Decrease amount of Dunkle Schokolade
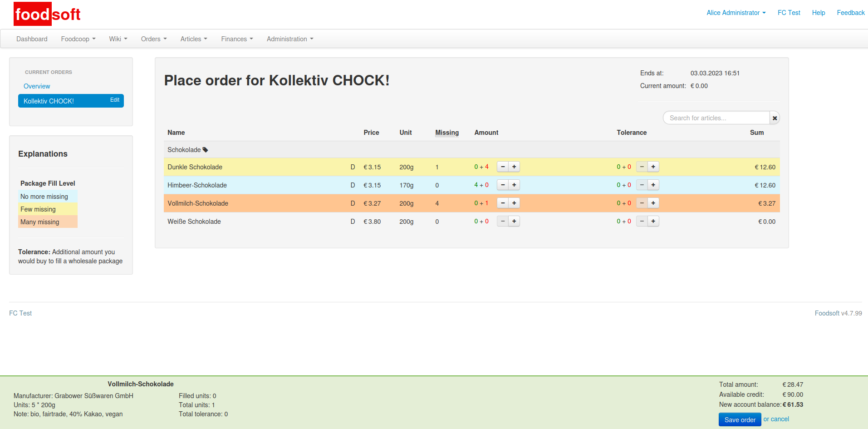Viewport: 868px width, 429px height. coord(503,167)
